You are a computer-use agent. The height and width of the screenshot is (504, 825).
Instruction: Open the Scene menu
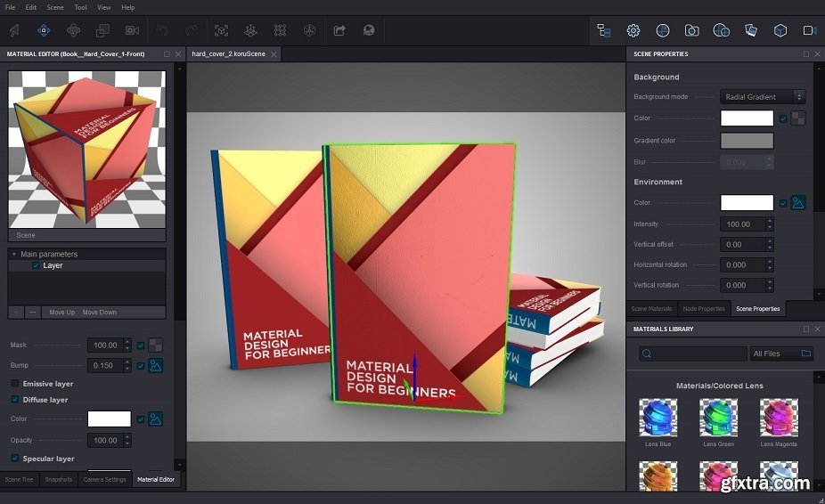pyautogui.click(x=55, y=7)
